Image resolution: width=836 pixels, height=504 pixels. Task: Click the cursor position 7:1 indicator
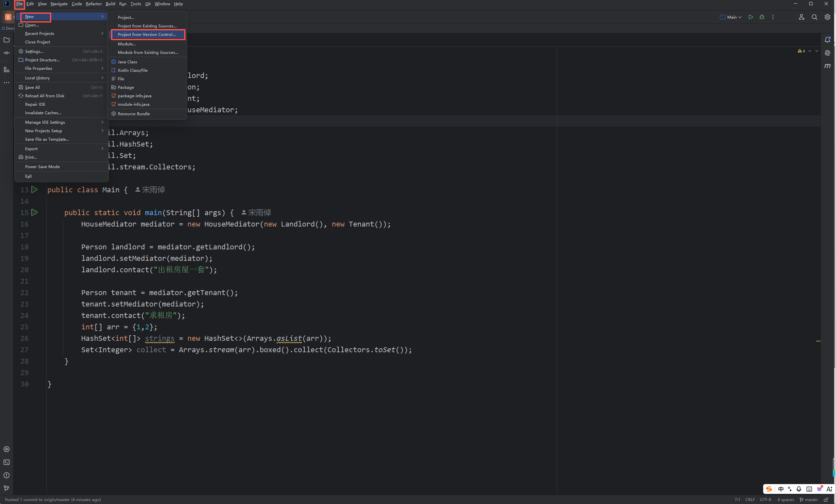pyautogui.click(x=737, y=499)
